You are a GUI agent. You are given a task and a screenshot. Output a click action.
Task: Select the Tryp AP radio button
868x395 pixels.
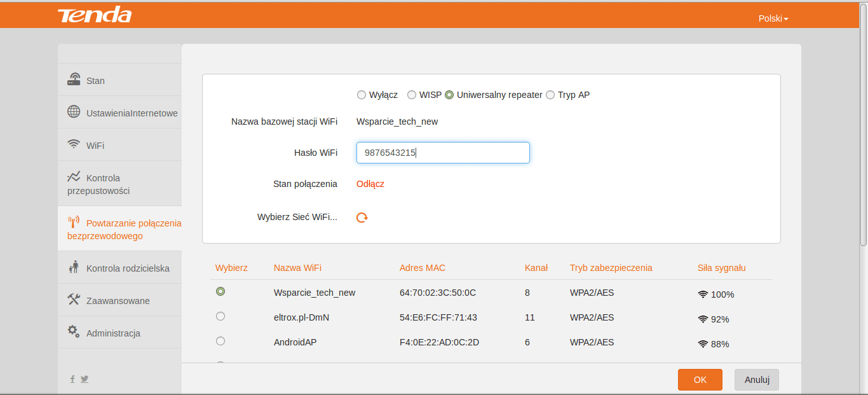click(550, 95)
